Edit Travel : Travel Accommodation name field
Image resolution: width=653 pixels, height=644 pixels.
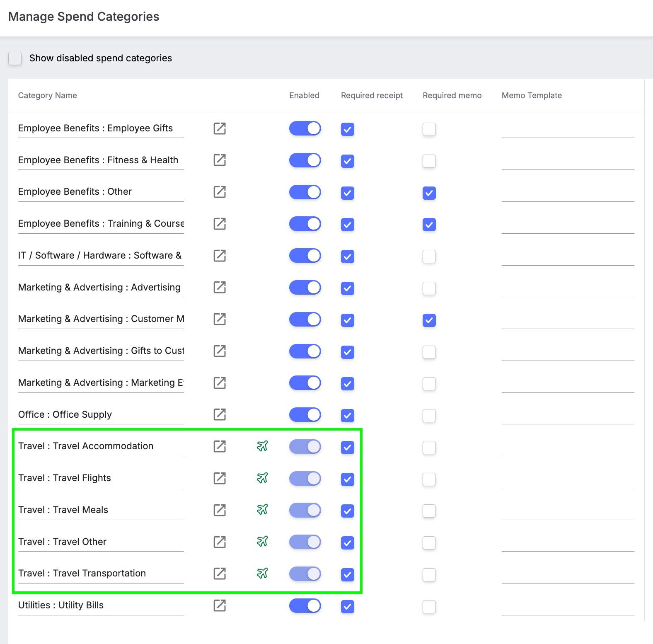tap(101, 446)
